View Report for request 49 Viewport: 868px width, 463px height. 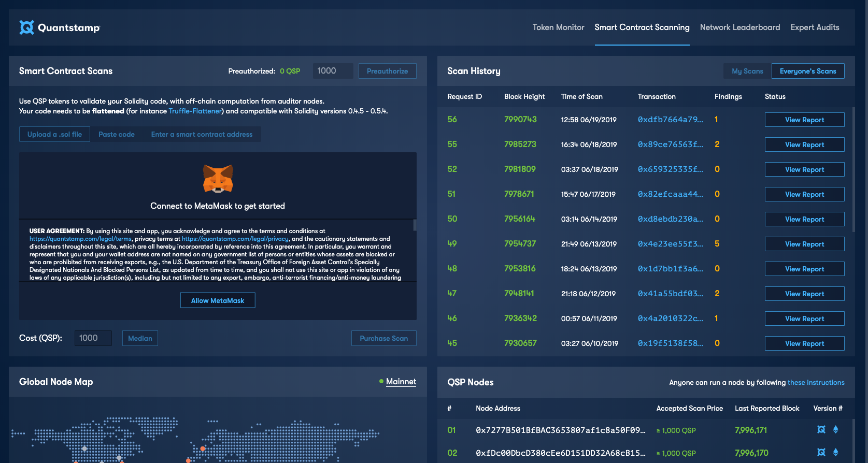tap(805, 244)
